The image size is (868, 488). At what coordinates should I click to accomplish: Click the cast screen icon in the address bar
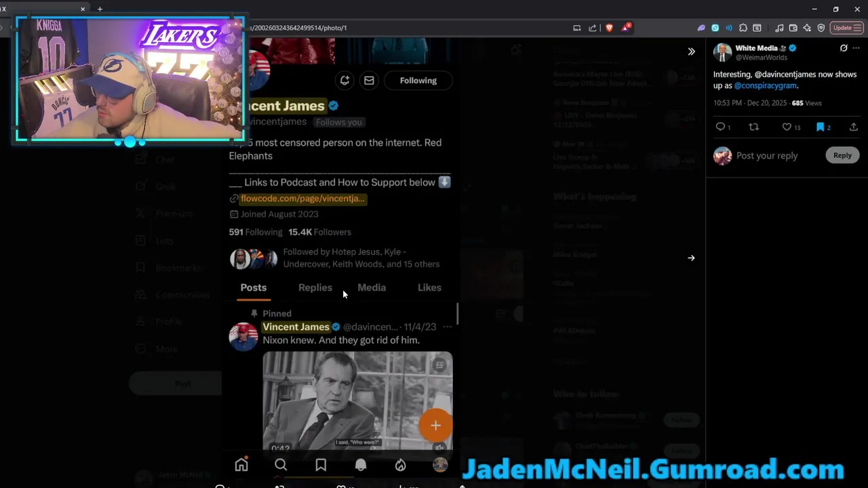coord(577,28)
